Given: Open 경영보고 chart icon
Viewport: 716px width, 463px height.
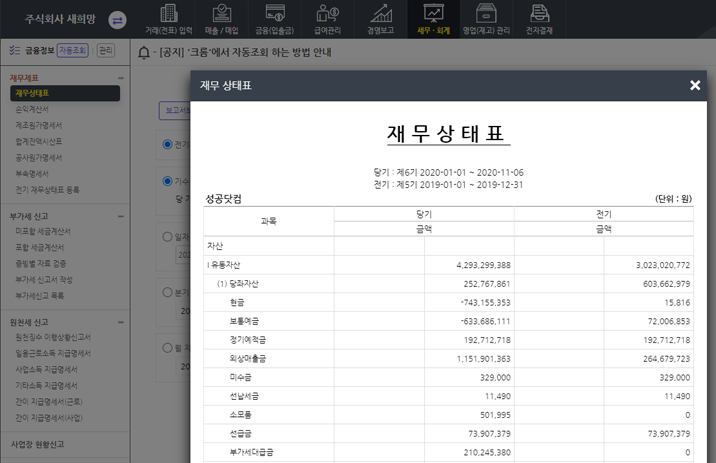Looking at the screenshot, I should click(x=381, y=14).
